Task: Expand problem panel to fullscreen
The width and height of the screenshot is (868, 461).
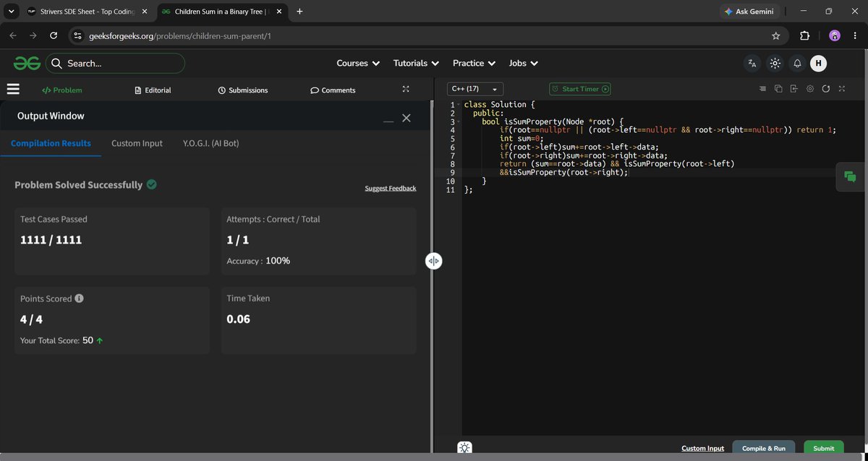Action: (406, 90)
